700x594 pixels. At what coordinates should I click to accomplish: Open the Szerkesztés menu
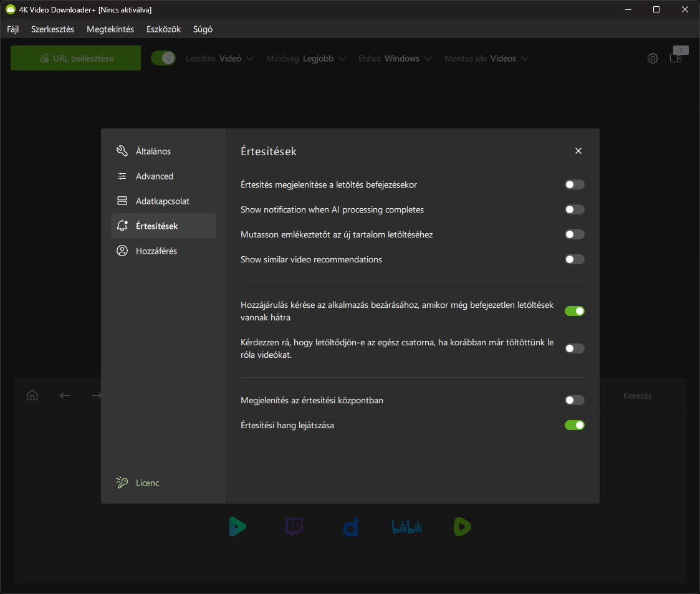click(53, 29)
